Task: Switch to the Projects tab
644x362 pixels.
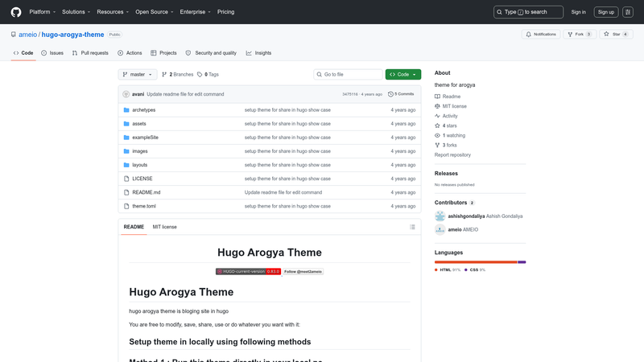Action: click(163, 53)
